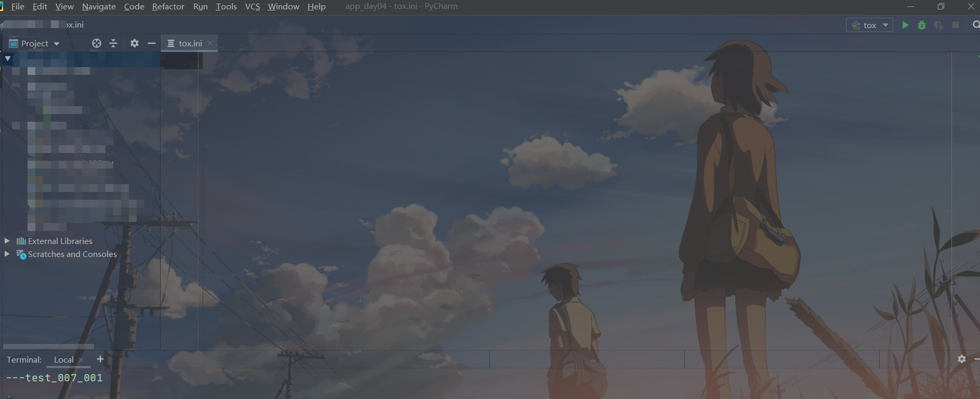The width and height of the screenshot is (980, 399).
Task: Select the Local terminal tab
Action: click(64, 359)
